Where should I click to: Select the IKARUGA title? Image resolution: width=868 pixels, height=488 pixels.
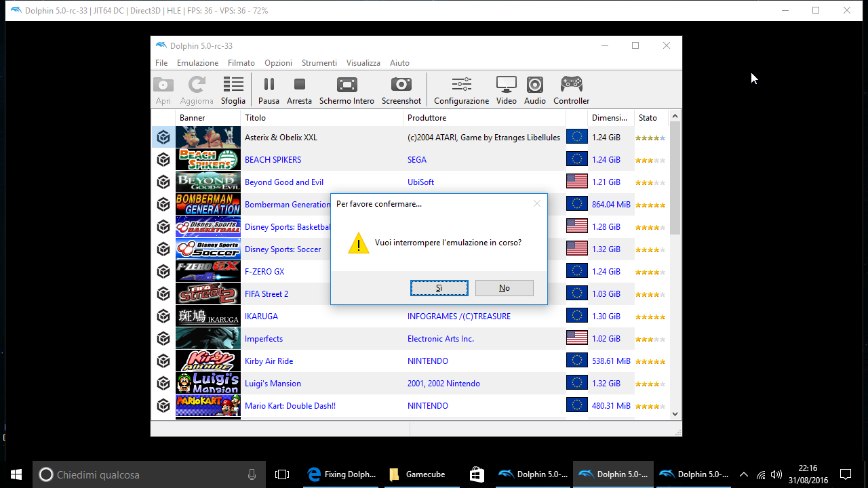click(x=261, y=317)
